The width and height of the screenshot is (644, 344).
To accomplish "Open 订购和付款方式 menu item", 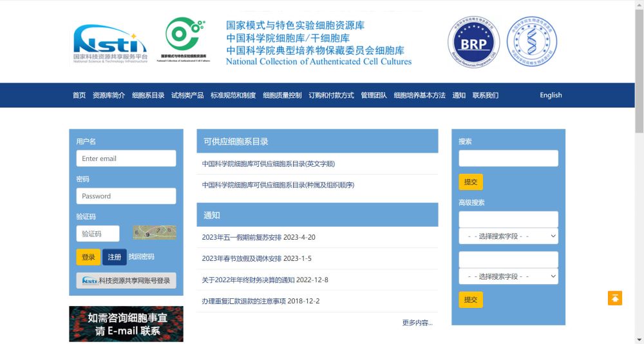I will point(331,95).
